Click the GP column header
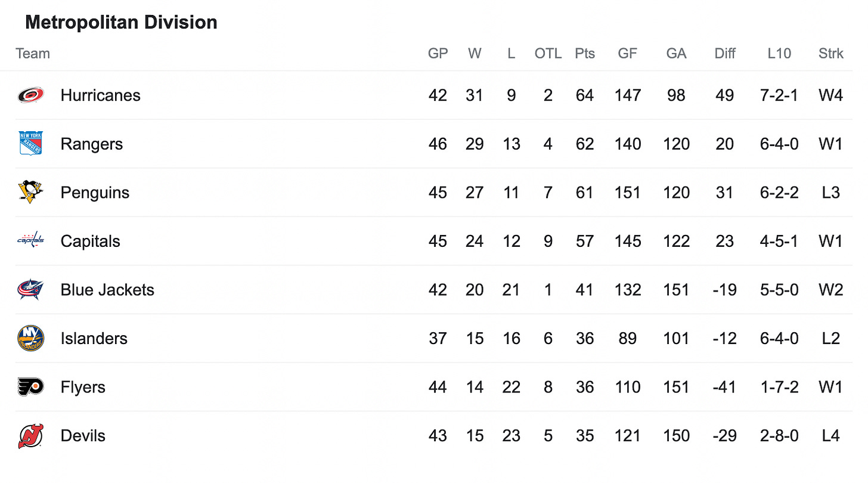Viewport: 868px width, 483px height. pos(438,54)
